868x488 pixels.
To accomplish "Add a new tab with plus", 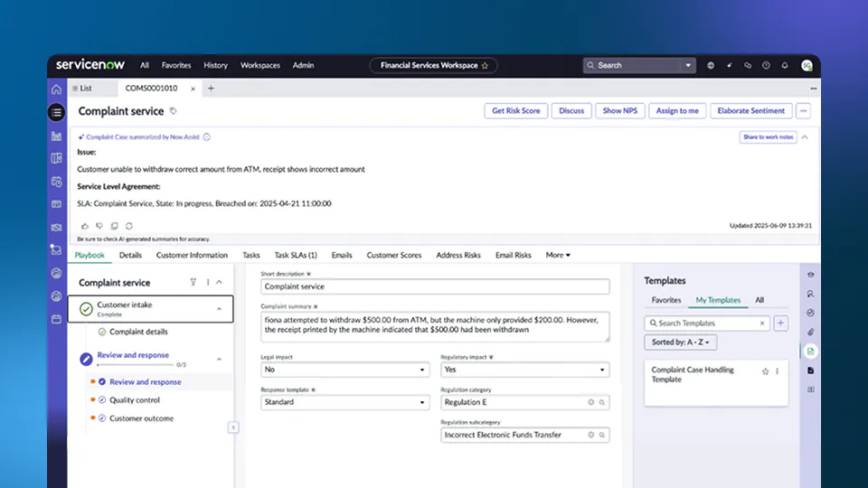I will tap(211, 88).
